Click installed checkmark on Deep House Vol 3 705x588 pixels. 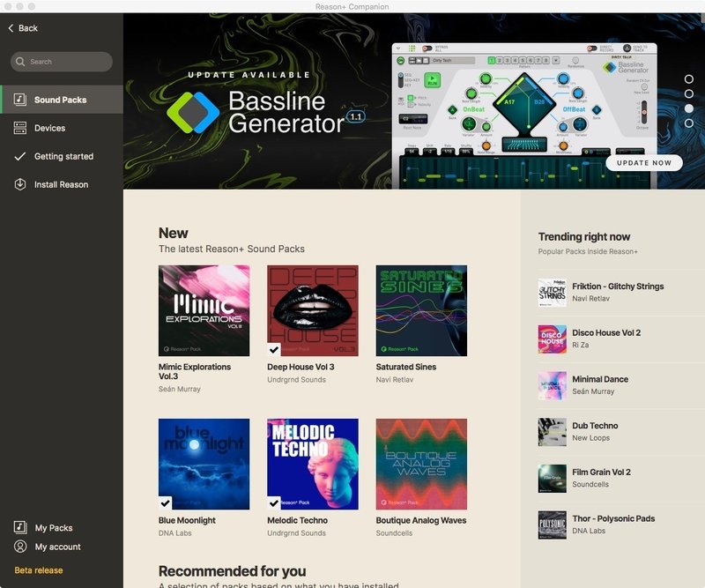coord(274,350)
